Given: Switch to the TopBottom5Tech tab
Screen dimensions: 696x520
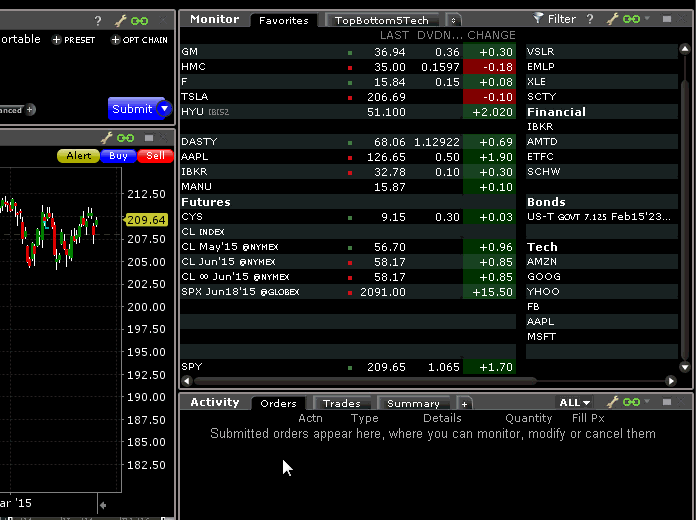Looking at the screenshot, I should pos(382,20).
